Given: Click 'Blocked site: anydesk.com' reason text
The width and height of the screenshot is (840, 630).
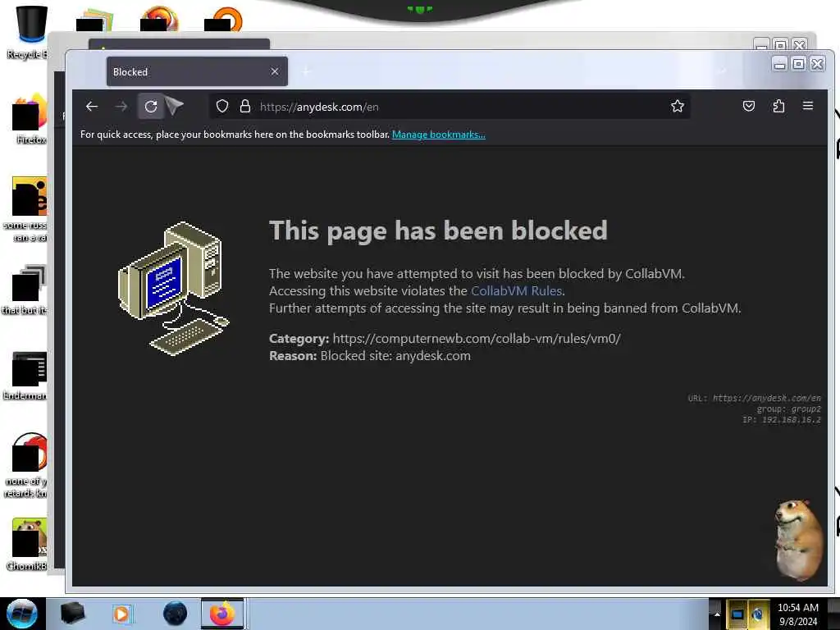Looking at the screenshot, I should pyautogui.click(x=395, y=356).
